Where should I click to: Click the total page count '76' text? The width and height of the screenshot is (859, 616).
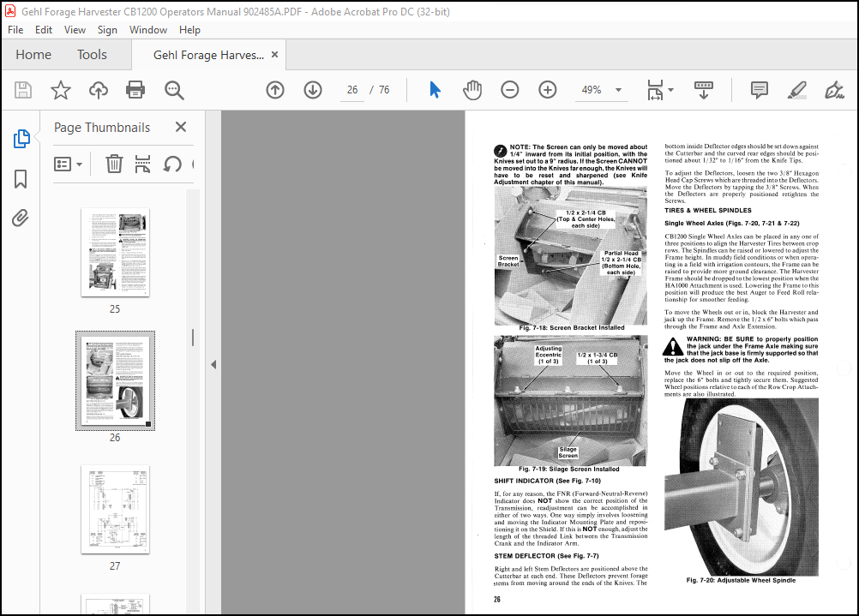[384, 90]
